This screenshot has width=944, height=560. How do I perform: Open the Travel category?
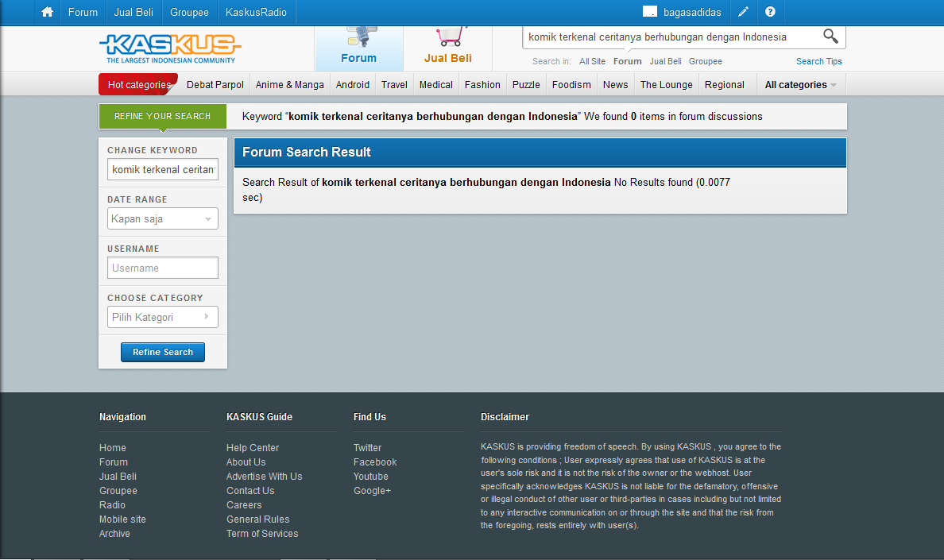tap(394, 85)
